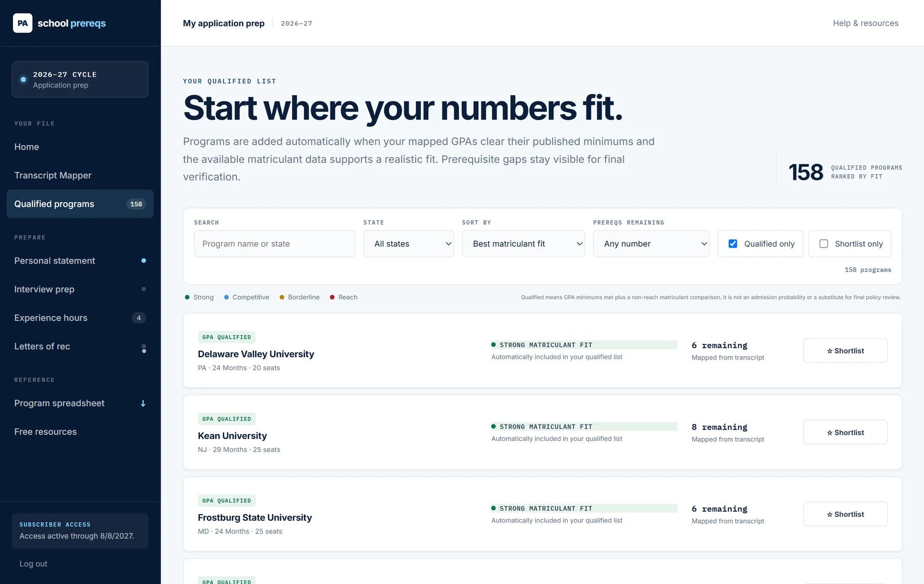Screen dimensions: 924x584
Task: Shortlist Frostburg State University
Action: tap(845, 514)
